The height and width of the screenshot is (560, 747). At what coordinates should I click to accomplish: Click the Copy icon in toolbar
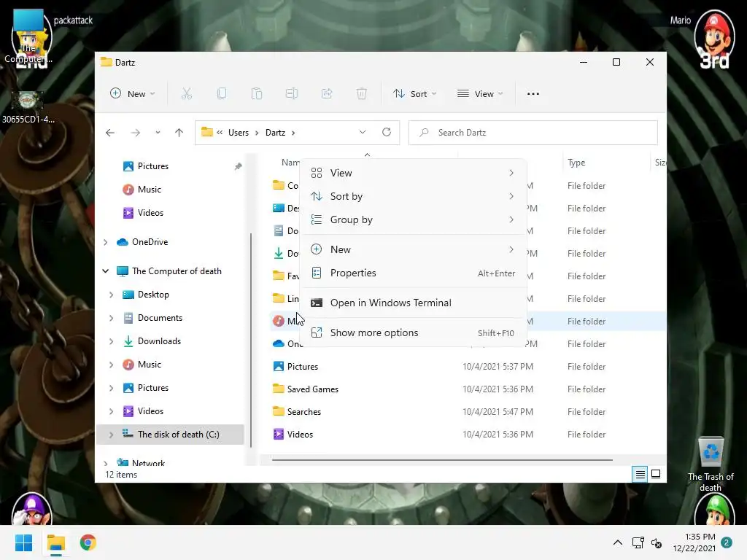[x=222, y=94]
